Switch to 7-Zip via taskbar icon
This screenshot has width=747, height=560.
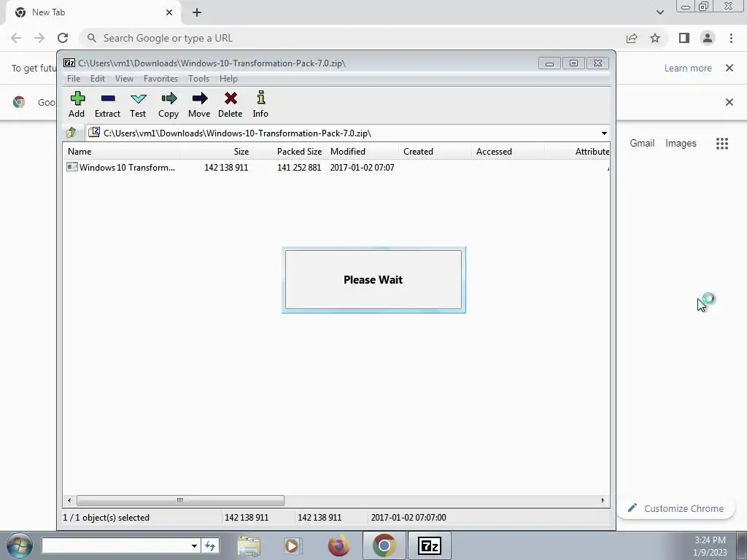tap(429, 545)
